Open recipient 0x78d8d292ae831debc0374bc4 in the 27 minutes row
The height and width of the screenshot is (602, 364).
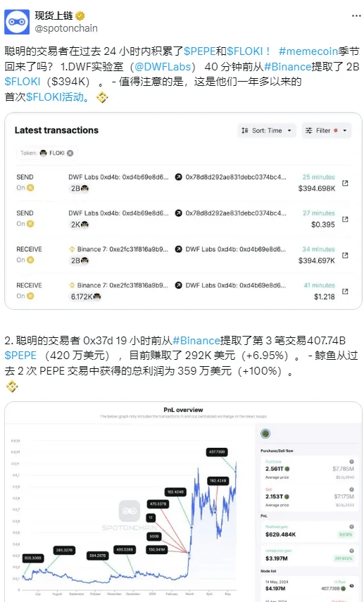pos(236,213)
